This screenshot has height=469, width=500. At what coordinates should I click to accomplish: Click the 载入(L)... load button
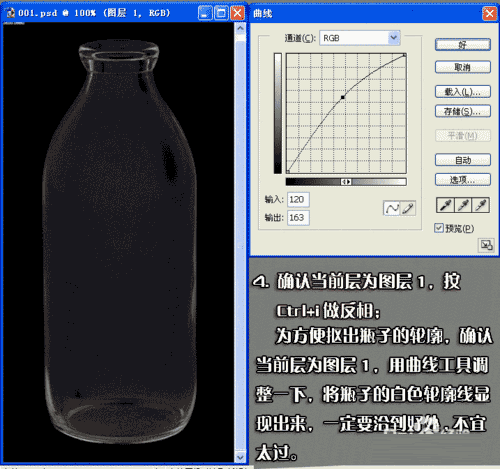463,92
